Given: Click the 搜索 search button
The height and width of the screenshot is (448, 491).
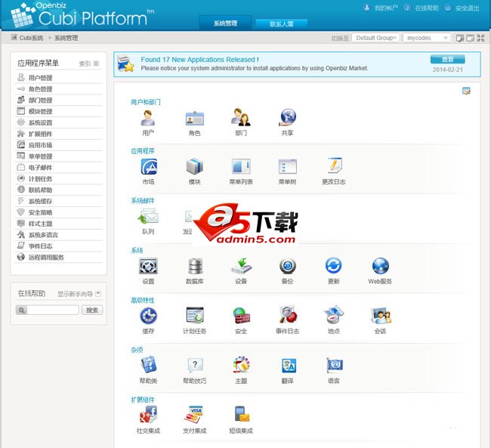Looking at the screenshot, I should (92, 311).
